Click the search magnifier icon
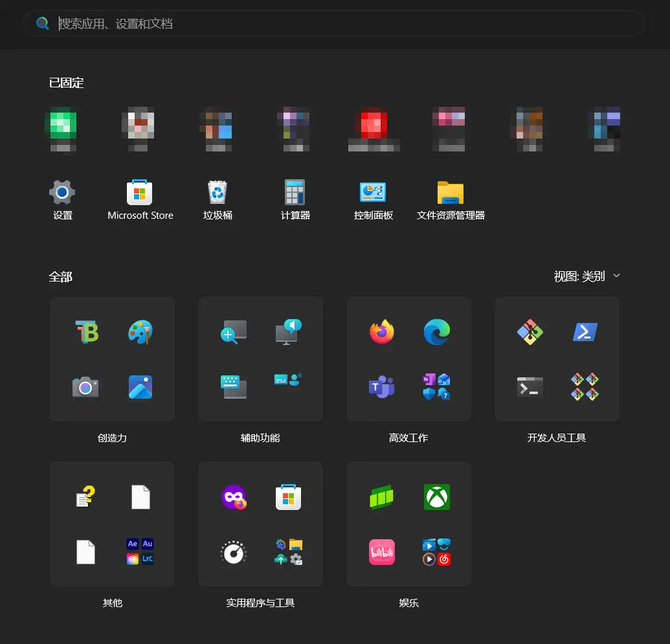The width and height of the screenshot is (670, 644). pyautogui.click(x=42, y=23)
